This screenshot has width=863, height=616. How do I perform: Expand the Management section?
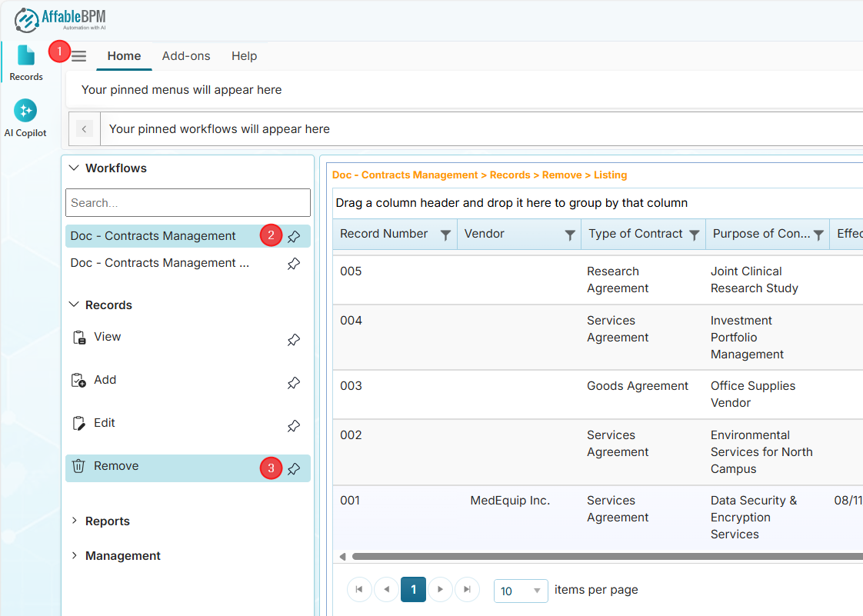[122, 556]
